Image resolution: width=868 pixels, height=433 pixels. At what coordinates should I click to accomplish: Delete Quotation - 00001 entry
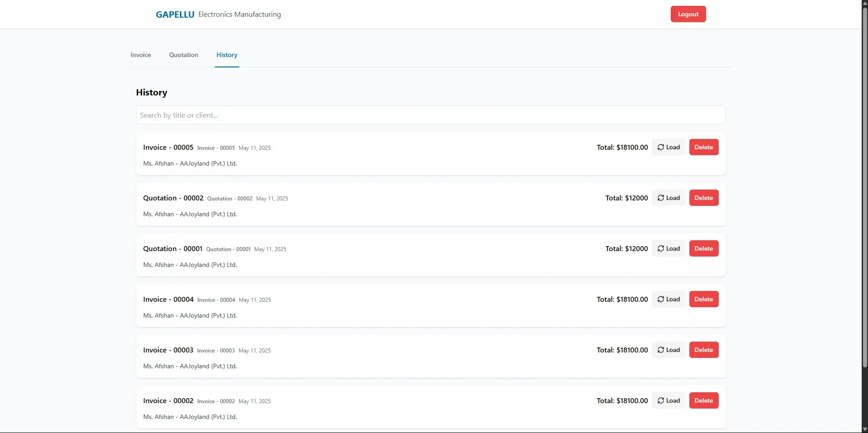pos(704,248)
